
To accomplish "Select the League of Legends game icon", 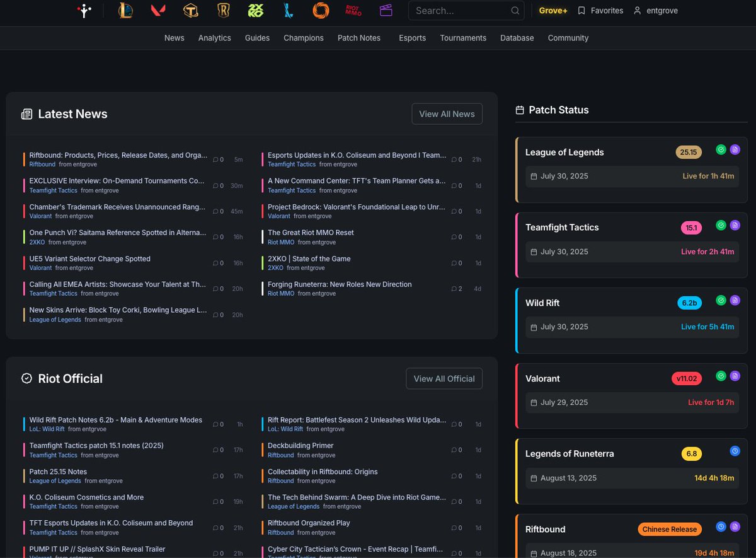I will click(x=126, y=11).
